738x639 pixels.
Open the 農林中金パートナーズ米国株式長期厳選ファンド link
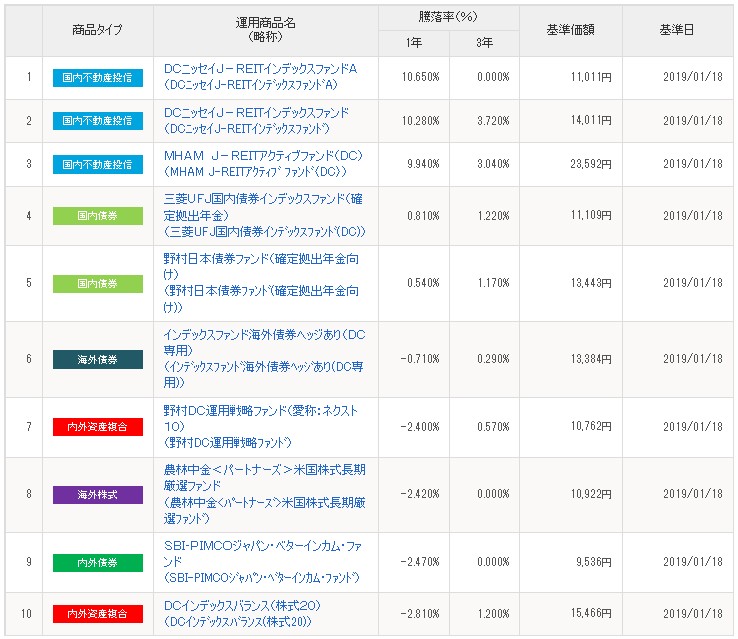pos(265,494)
